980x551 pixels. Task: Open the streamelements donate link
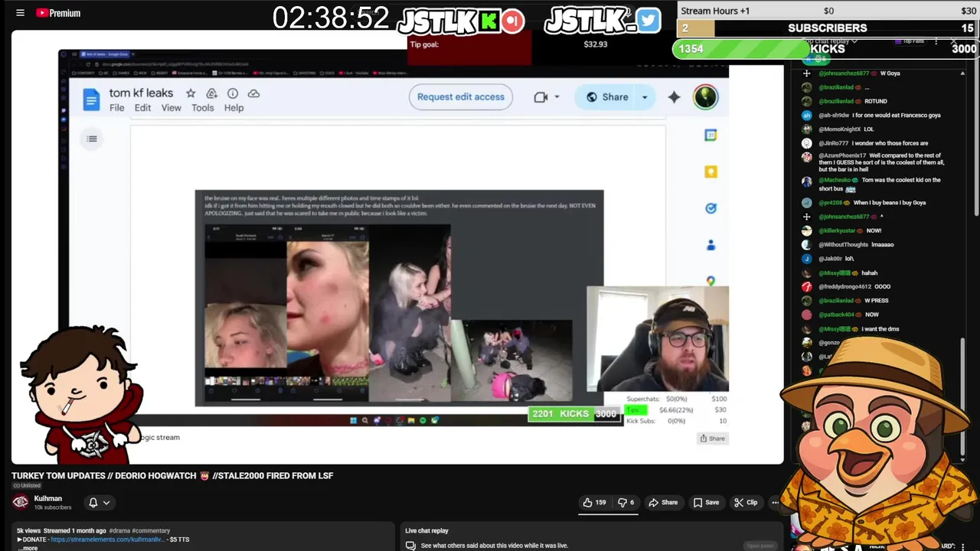coord(107,540)
